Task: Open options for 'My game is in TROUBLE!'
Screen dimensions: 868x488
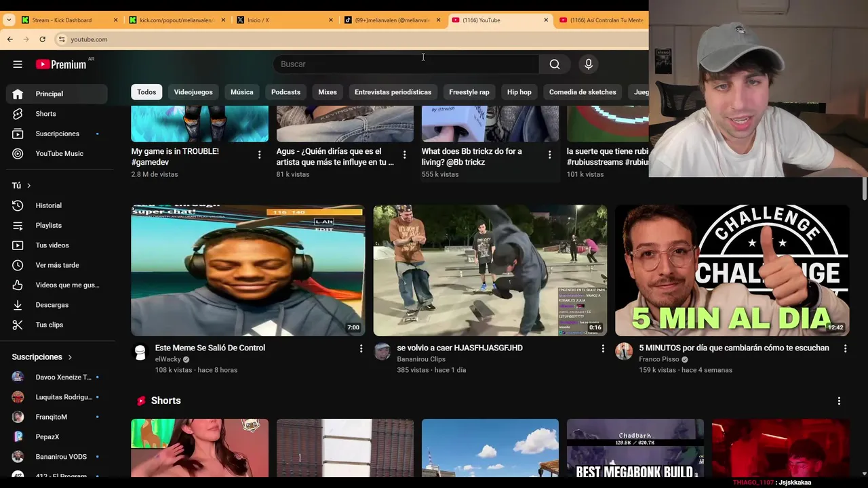Action: tap(259, 155)
